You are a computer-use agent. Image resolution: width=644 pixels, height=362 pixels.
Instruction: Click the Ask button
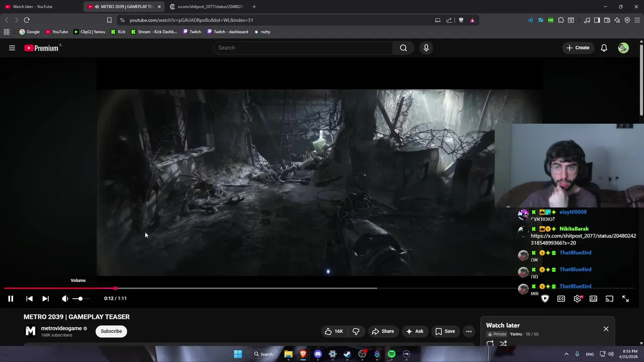pos(415,331)
